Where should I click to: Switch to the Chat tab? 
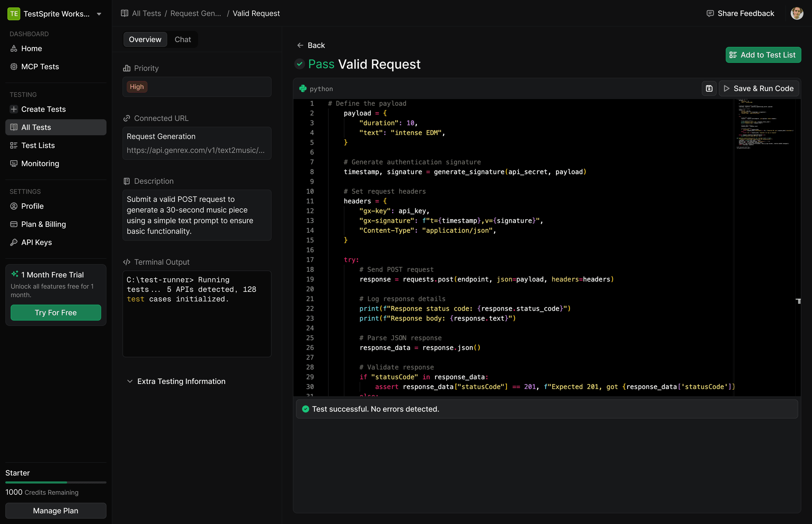[x=183, y=39]
